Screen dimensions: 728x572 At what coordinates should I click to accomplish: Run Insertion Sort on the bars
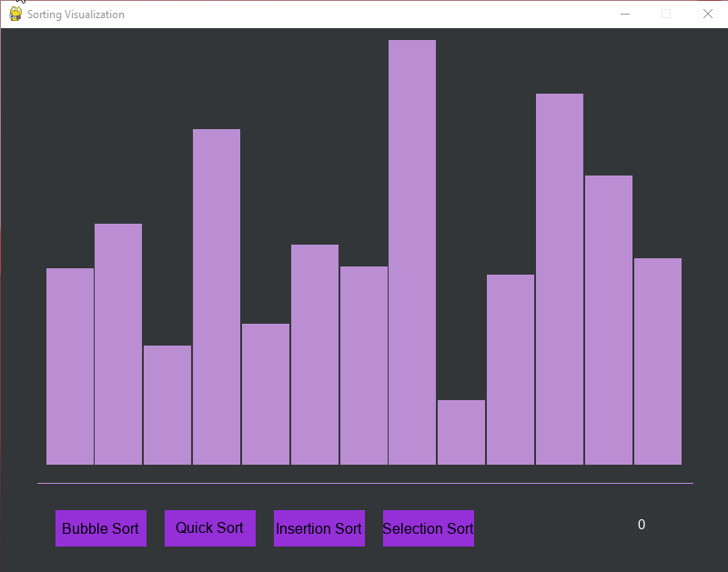point(318,528)
